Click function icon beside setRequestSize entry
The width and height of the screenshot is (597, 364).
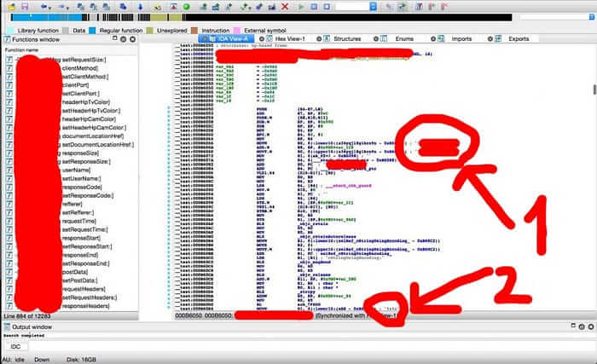click(x=9, y=61)
